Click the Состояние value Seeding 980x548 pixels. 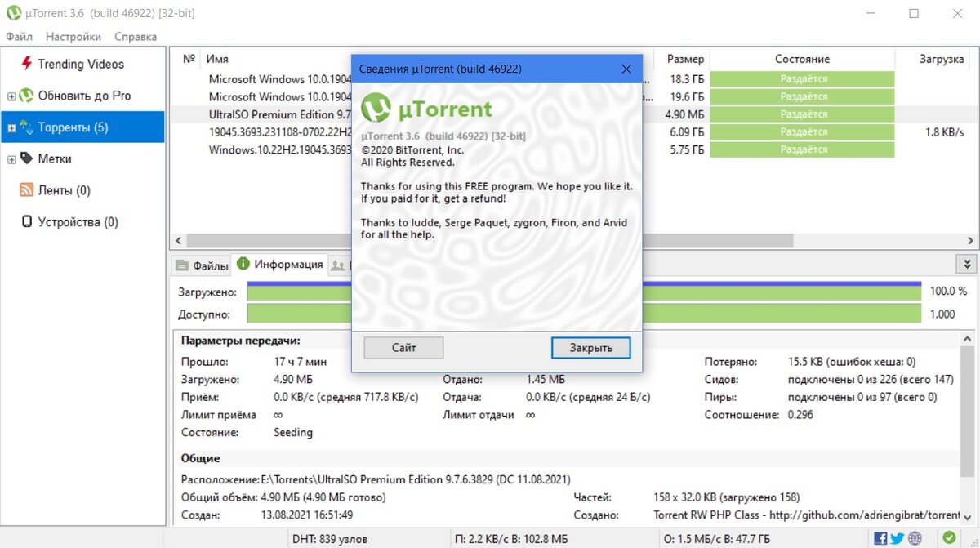tap(293, 433)
